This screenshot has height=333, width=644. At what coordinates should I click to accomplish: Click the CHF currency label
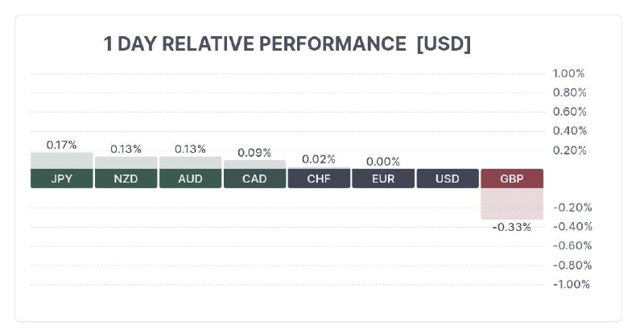319,179
